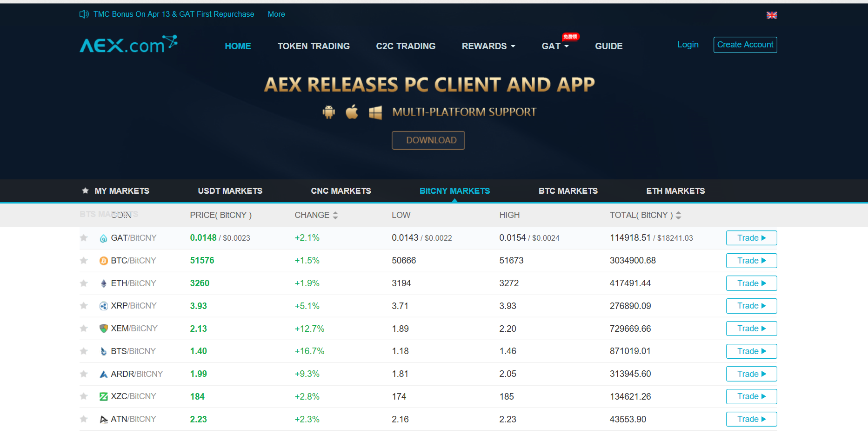The width and height of the screenshot is (868, 434).
Task: Click the BTC coin icon
Action: 104,261
